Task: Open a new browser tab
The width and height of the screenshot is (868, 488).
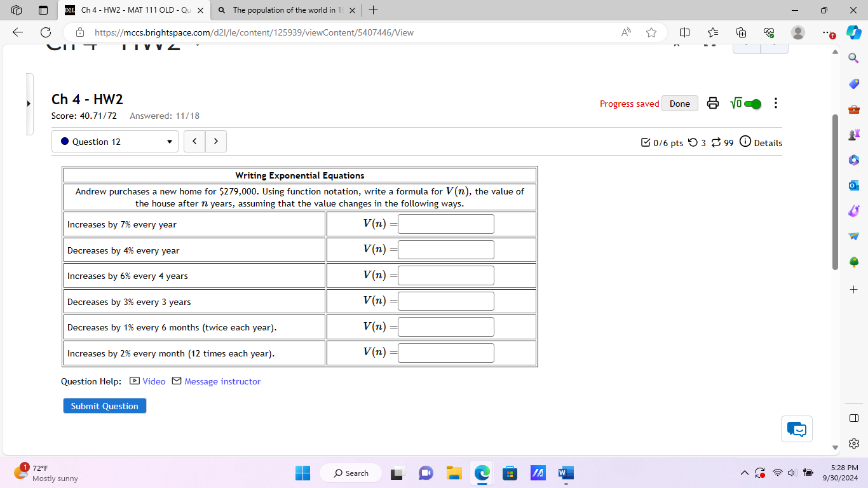Action: click(374, 10)
